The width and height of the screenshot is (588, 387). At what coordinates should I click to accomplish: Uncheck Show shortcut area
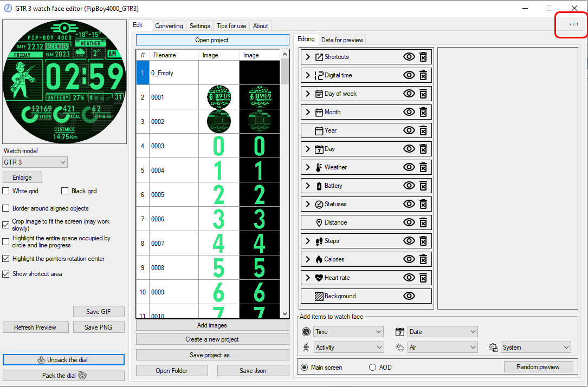5,274
